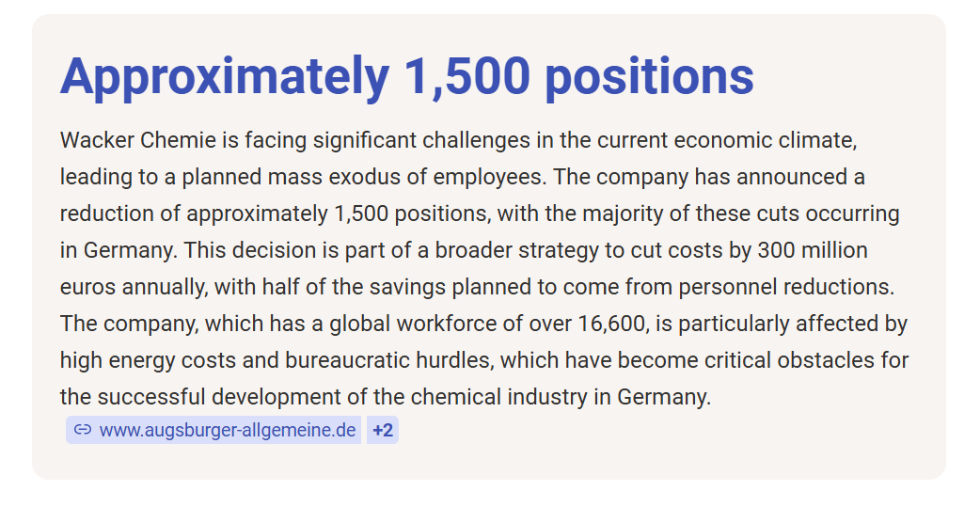Screen dimensions: 980x507
Task: Expand the +2 additional sources badge
Action: 383,430
